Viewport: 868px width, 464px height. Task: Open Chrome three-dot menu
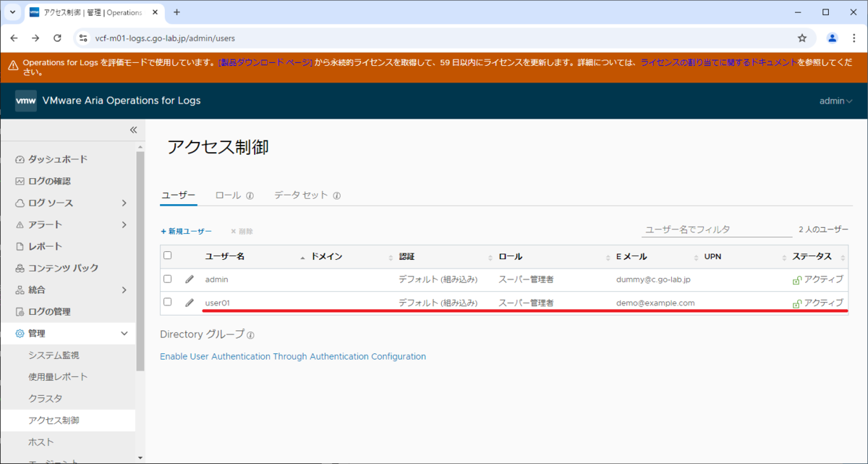[855, 38]
